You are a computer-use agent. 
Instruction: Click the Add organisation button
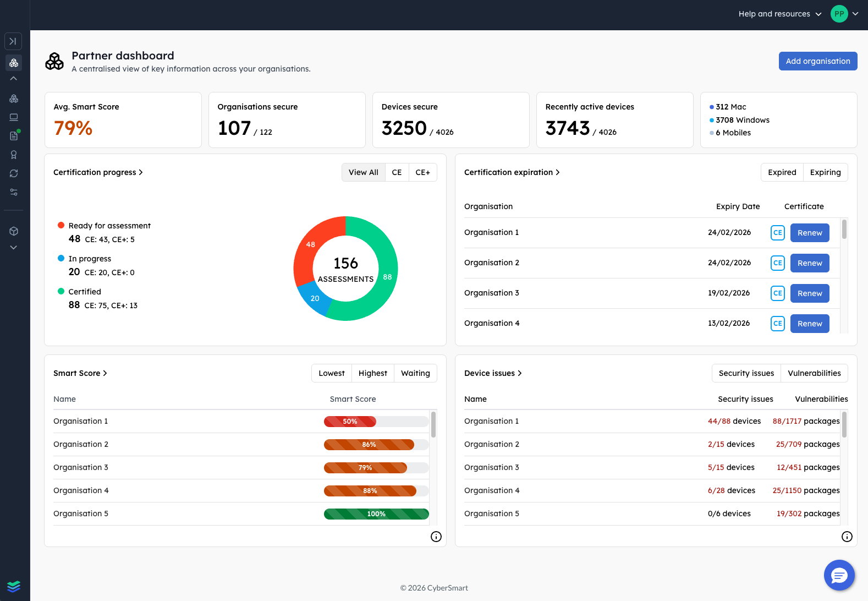tap(817, 61)
